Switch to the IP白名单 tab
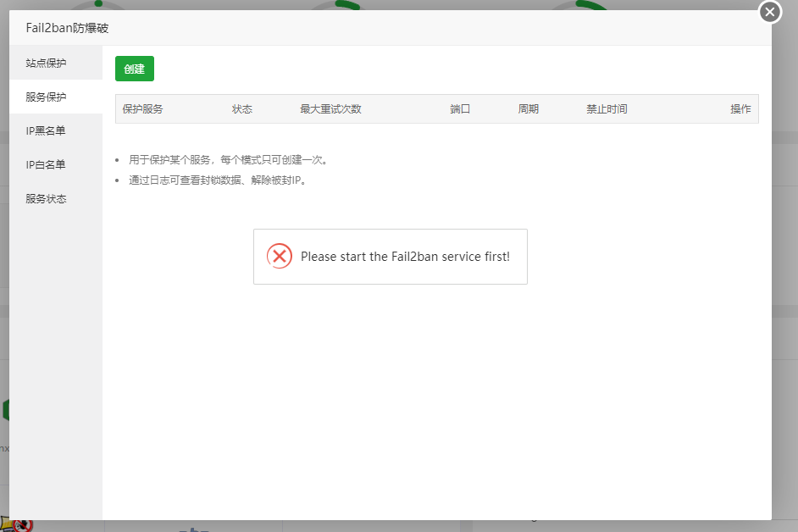Viewport: 798px width, 532px height. 55,165
